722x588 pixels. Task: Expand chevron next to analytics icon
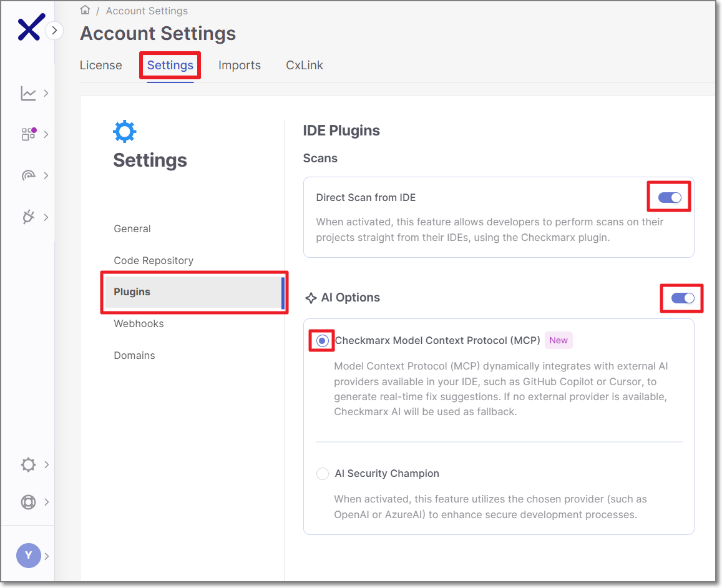tap(46, 94)
